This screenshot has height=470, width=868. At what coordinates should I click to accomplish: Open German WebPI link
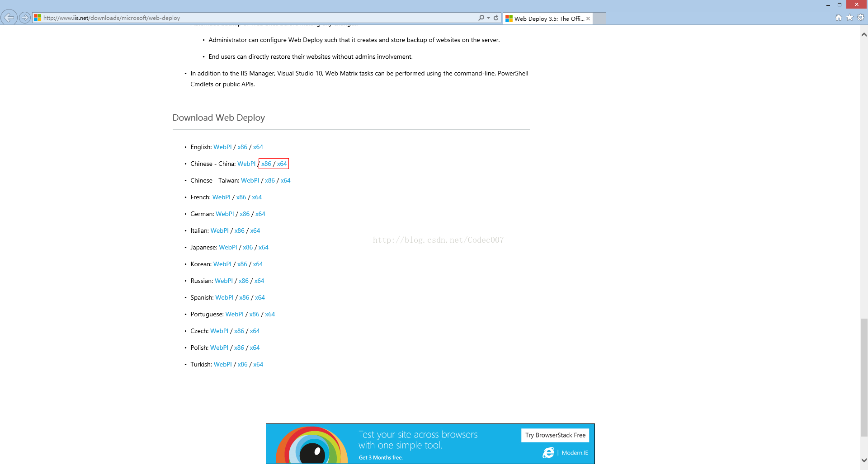tap(225, 214)
